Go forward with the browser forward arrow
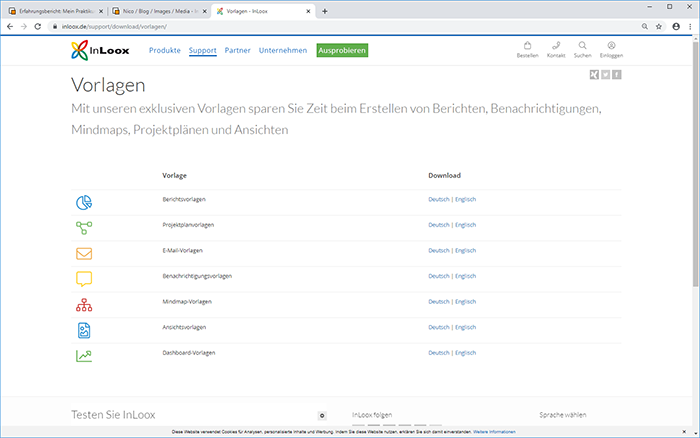Screen dimensions: 700x438 coord(24,26)
